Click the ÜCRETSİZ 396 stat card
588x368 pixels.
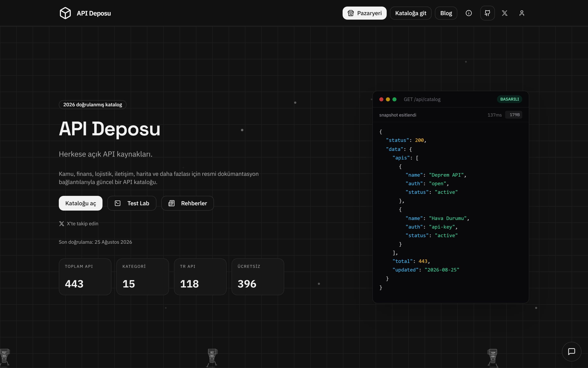point(258,277)
